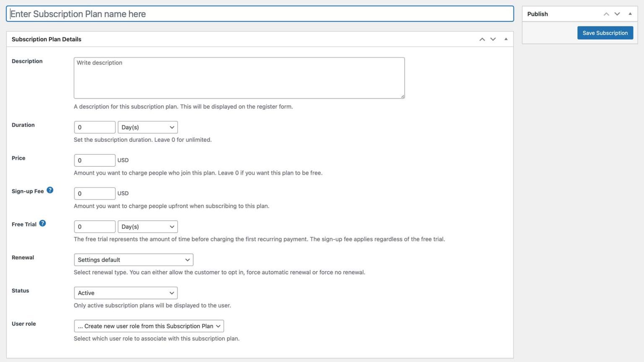Image resolution: width=644 pixels, height=362 pixels.
Task: Open the Status dropdown showing Active
Action: (125, 293)
